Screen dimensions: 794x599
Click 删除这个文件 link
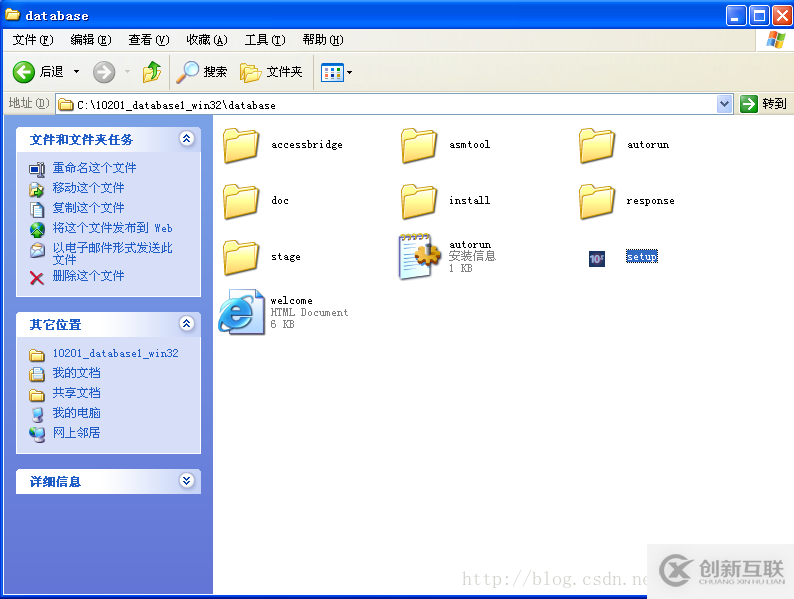pyautogui.click(x=89, y=276)
